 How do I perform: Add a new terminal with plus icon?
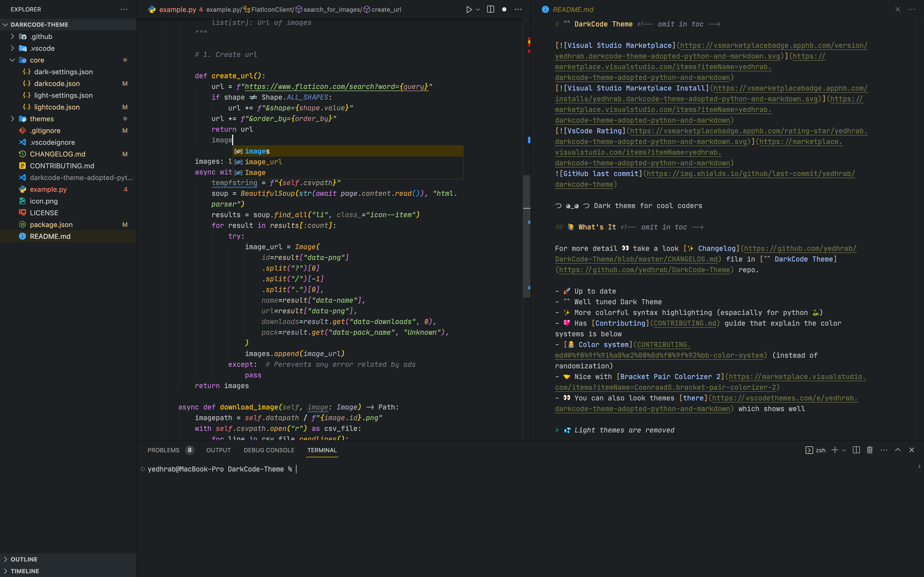click(835, 450)
